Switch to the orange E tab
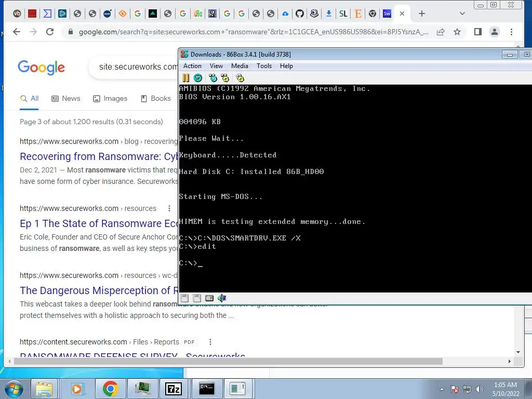Screen dimensions: 532x399 coord(357,14)
